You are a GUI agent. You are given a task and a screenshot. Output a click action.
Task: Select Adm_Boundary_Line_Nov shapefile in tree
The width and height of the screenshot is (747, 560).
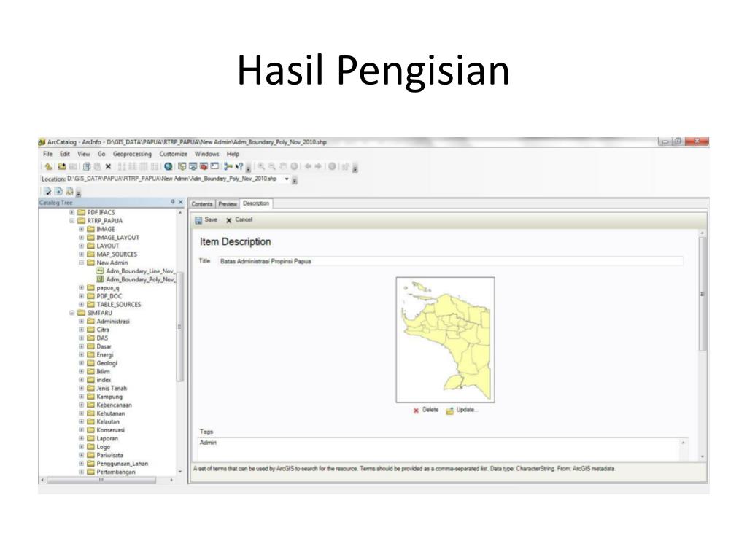click(135, 271)
